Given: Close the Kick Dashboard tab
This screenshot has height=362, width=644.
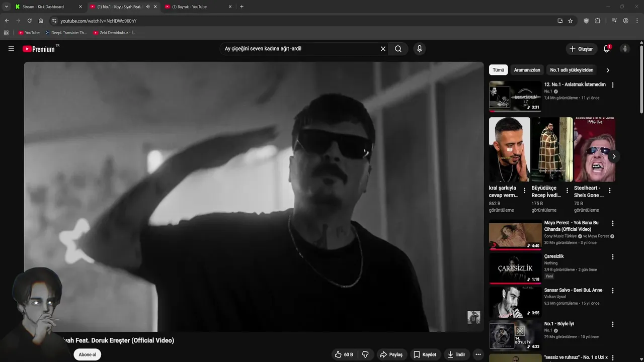Looking at the screenshot, I should tap(80, 7).
